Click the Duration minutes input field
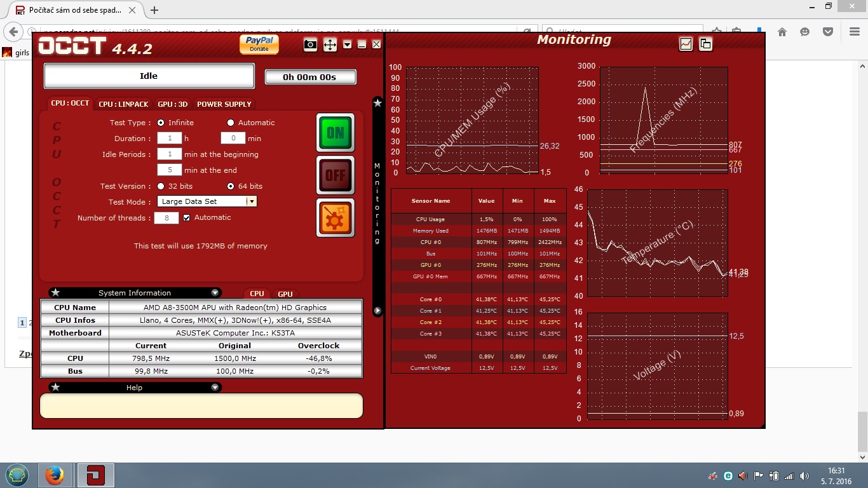868x488 pixels. [233, 138]
